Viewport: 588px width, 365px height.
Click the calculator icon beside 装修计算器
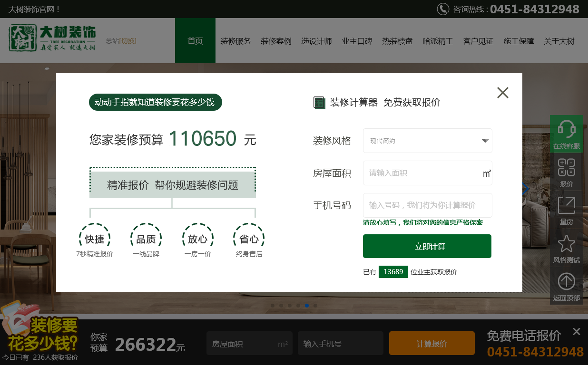click(319, 102)
